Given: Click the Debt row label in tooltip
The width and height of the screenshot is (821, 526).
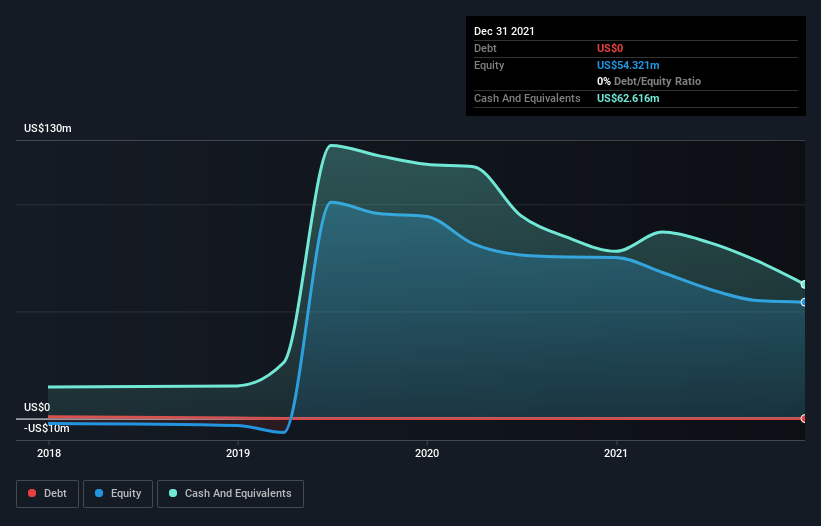Looking at the screenshot, I should (x=485, y=48).
